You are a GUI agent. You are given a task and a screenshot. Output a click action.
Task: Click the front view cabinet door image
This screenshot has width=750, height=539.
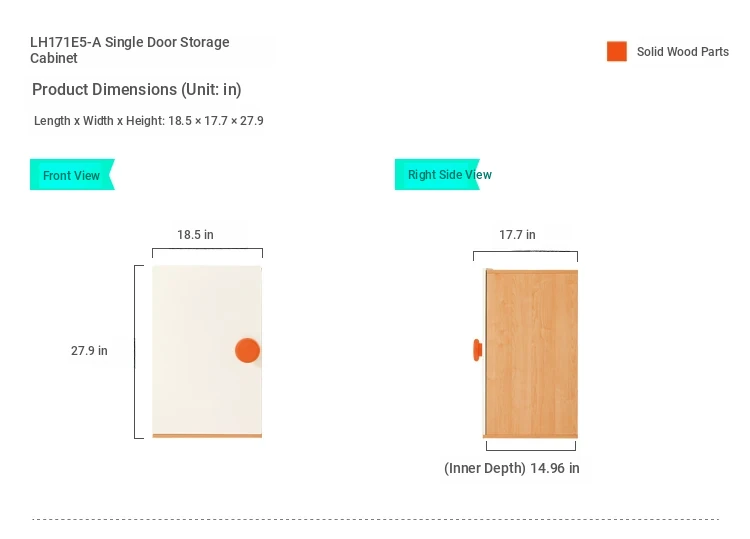200,330
